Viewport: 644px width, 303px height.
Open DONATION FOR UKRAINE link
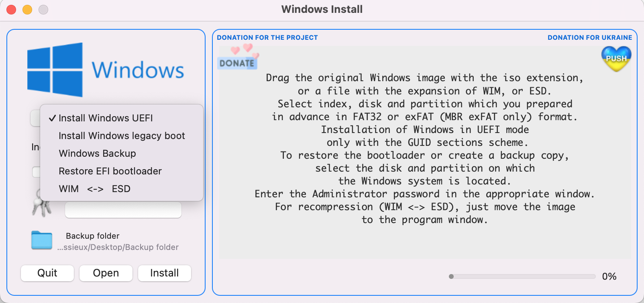coord(590,38)
